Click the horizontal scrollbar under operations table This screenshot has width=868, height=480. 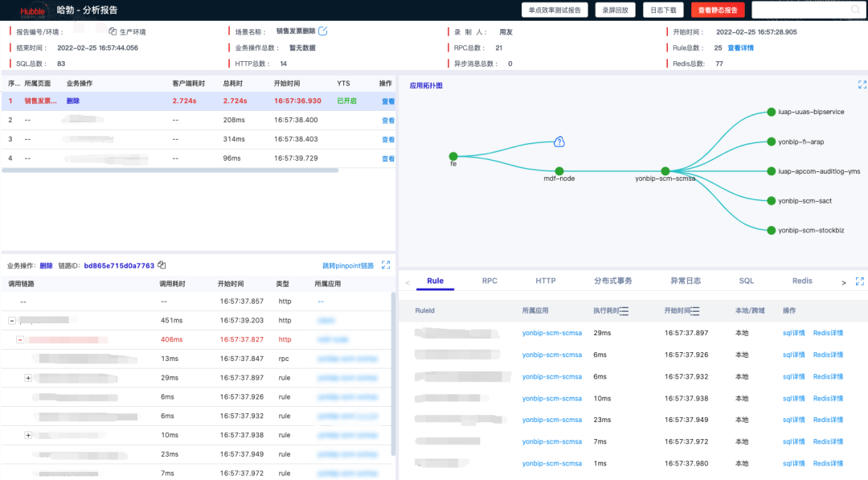click(170, 170)
